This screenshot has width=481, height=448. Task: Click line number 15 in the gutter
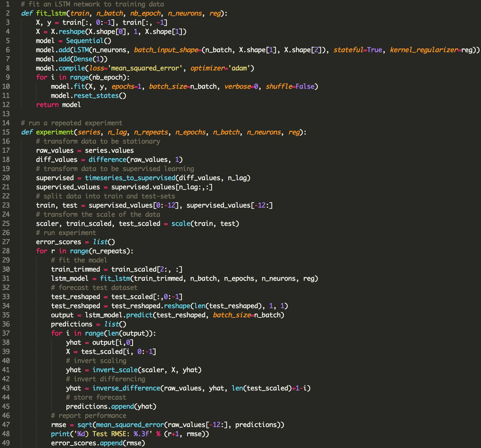[6, 132]
